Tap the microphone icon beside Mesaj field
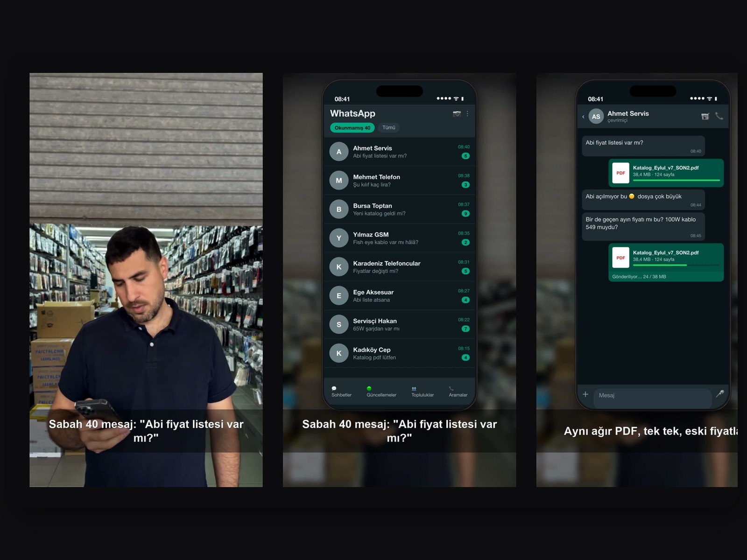747x560 pixels. click(720, 394)
